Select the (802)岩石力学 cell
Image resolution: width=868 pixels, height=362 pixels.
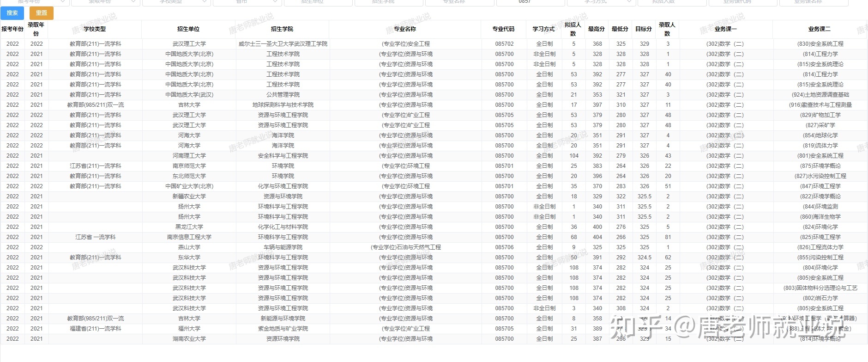(x=820, y=298)
